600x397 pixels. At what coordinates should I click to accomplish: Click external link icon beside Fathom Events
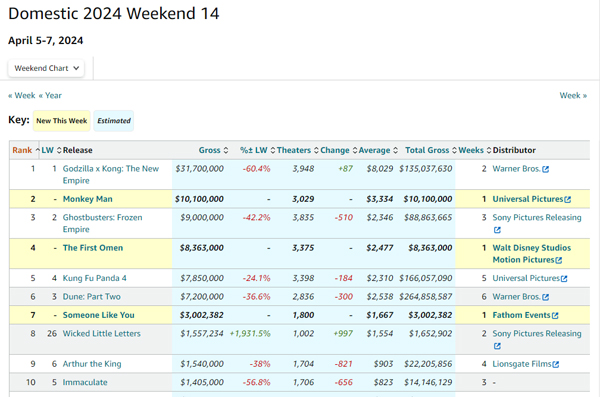coord(555,315)
